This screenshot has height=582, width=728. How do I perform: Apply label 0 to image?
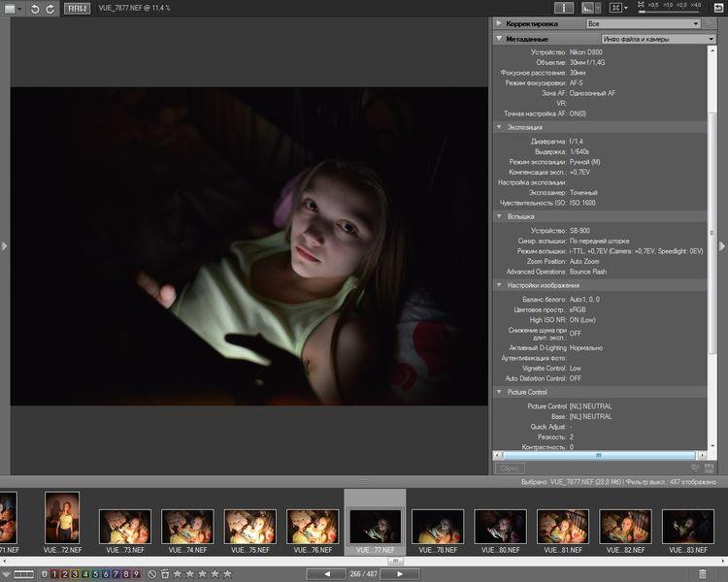tap(45, 574)
